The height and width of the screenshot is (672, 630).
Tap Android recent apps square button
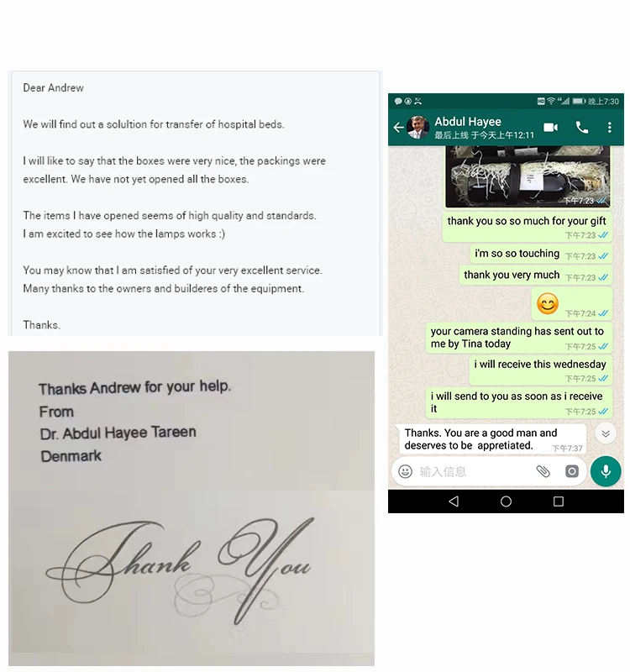tap(559, 501)
